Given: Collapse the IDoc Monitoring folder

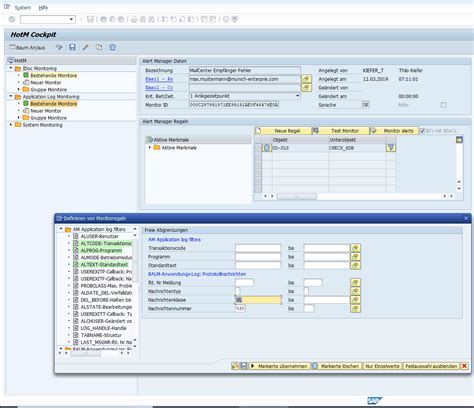Looking at the screenshot, I should click(x=11, y=68).
